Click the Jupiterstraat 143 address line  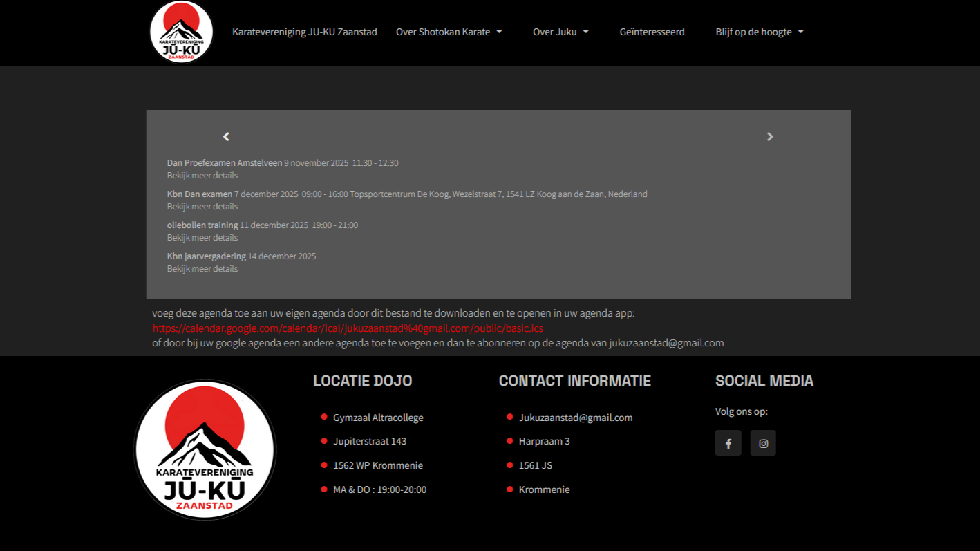coord(370,441)
